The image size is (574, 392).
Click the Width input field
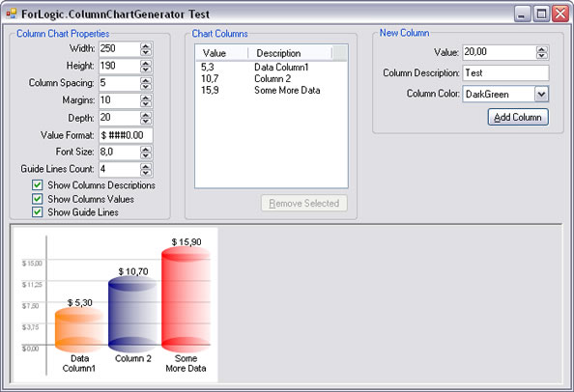click(x=120, y=48)
